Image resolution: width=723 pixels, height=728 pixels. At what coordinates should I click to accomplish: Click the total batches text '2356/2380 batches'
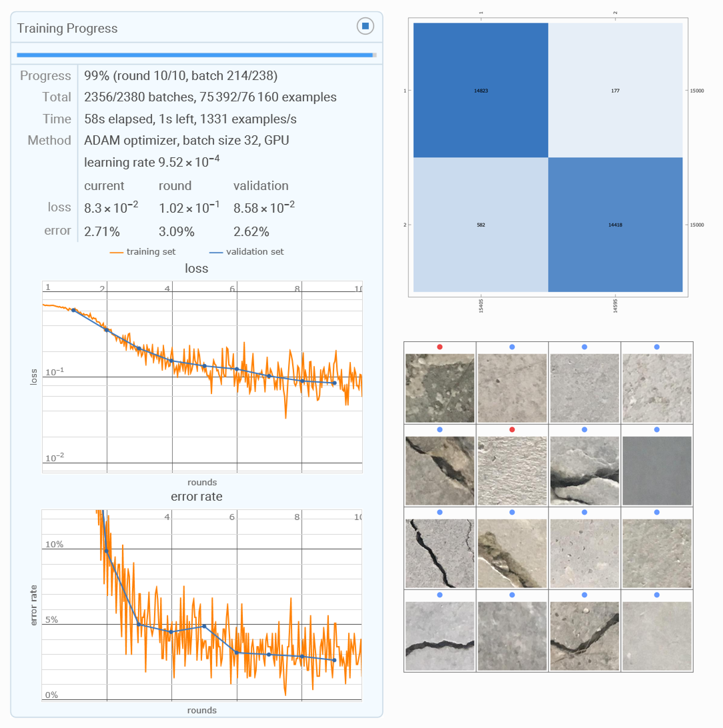click(139, 97)
